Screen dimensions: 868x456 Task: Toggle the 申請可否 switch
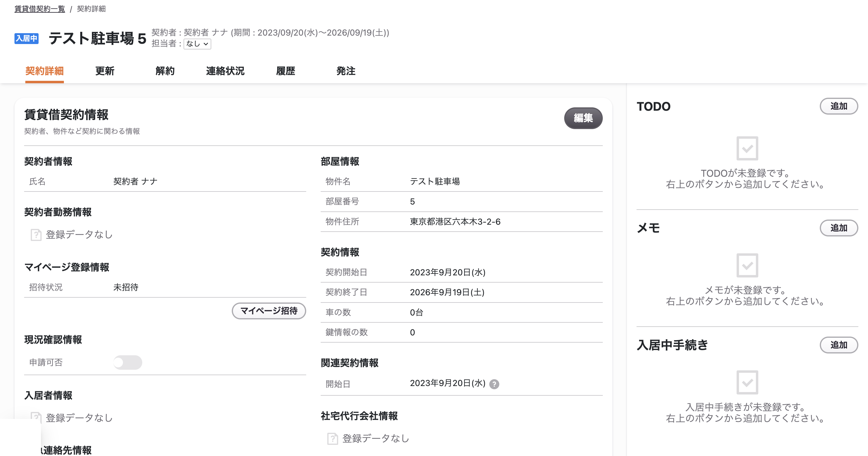pos(128,363)
